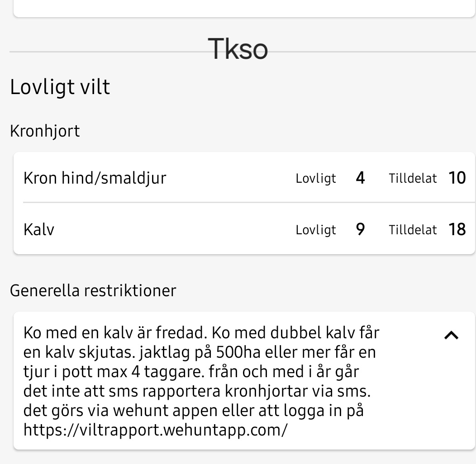Tap the white card above Tkso
Viewport: 476px width, 464px height.
coord(244,9)
